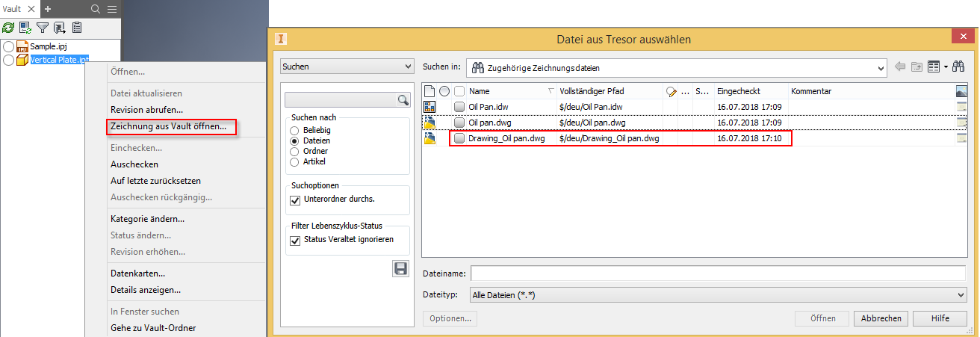
Task: Toggle the Status Veraltet ignorieren checkbox
Action: pyautogui.click(x=294, y=240)
